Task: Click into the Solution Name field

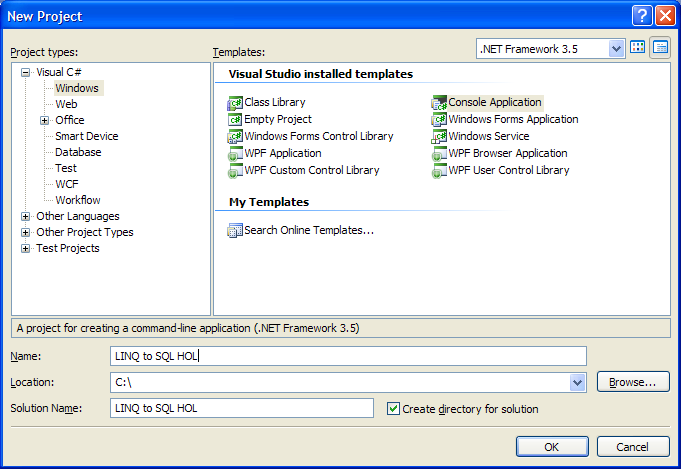Action: [242, 408]
